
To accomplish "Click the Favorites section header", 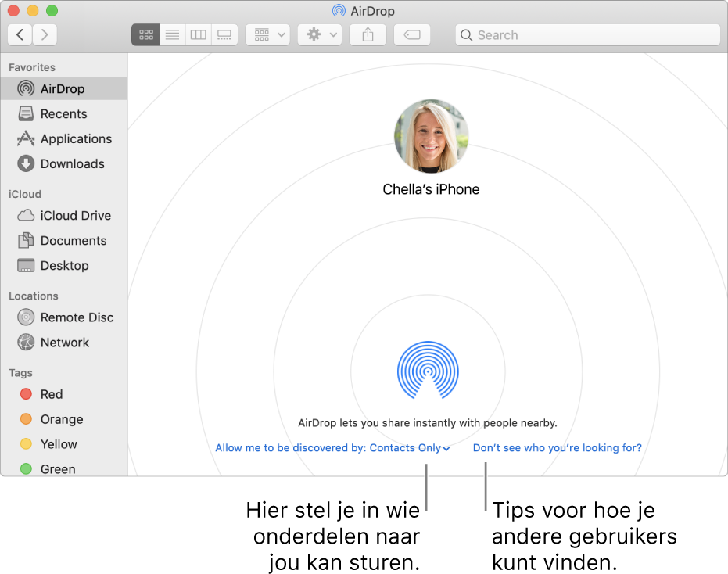I will click(31, 67).
